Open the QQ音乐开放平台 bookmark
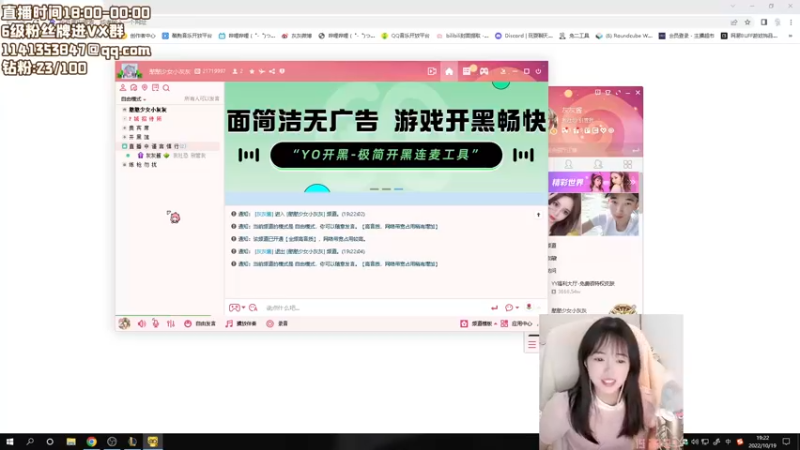 pos(406,36)
